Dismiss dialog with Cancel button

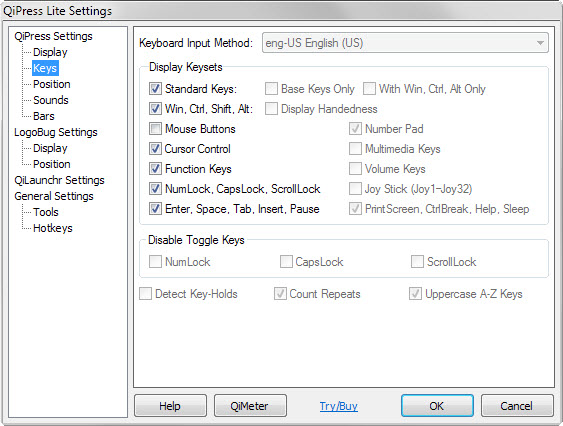pos(517,406)
